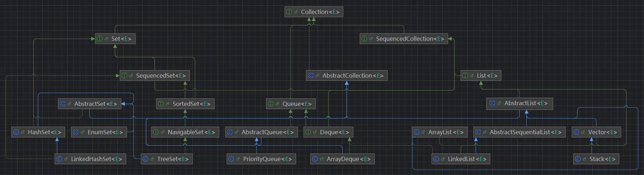Click the interface icon on Collection<E> node

[289, 12]
